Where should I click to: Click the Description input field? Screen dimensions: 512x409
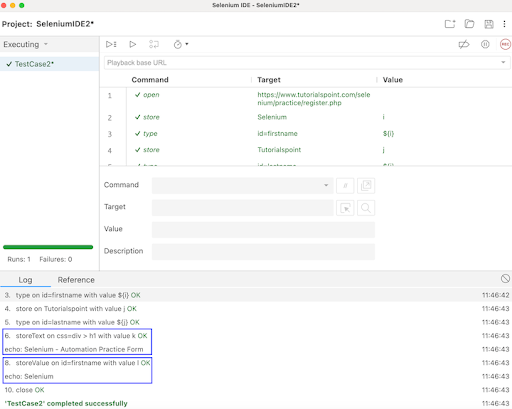pyautogui.click(x=263, y=252)
